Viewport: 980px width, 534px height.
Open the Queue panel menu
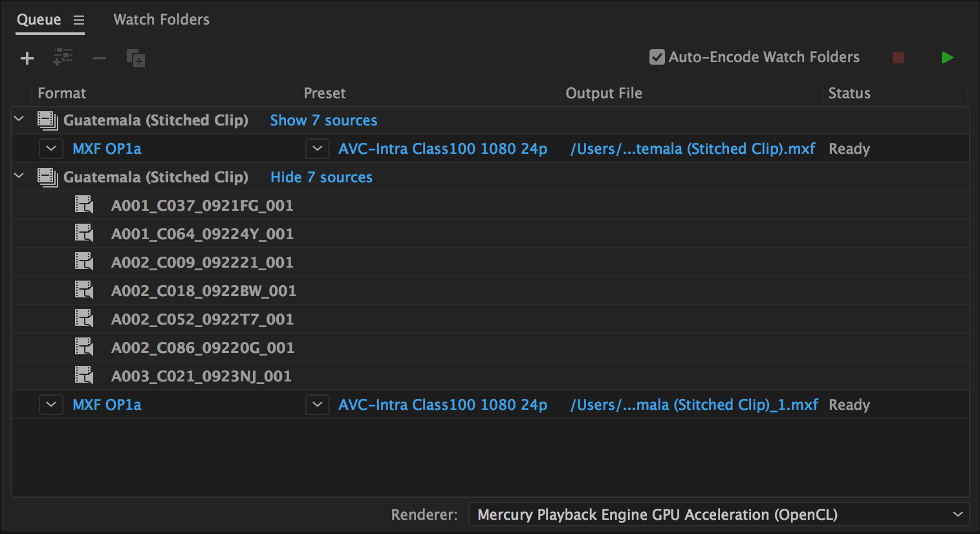(x=79, y=20)
